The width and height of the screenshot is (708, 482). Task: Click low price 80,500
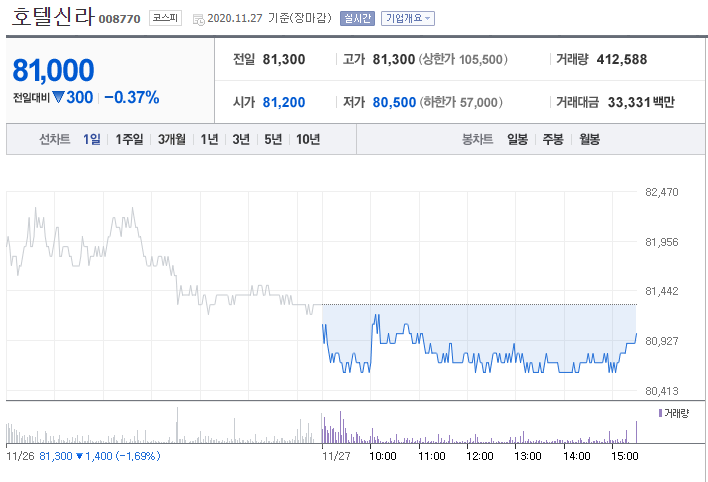pyautogui.click(x=394, y=102)
